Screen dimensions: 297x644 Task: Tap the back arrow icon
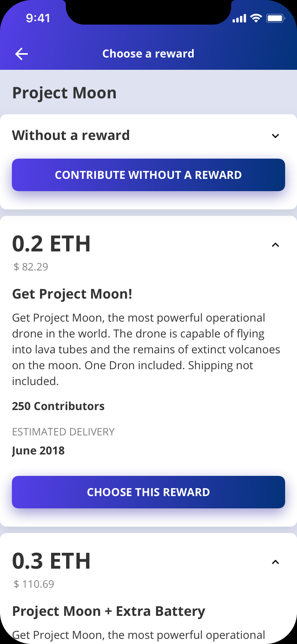[21, 54]
